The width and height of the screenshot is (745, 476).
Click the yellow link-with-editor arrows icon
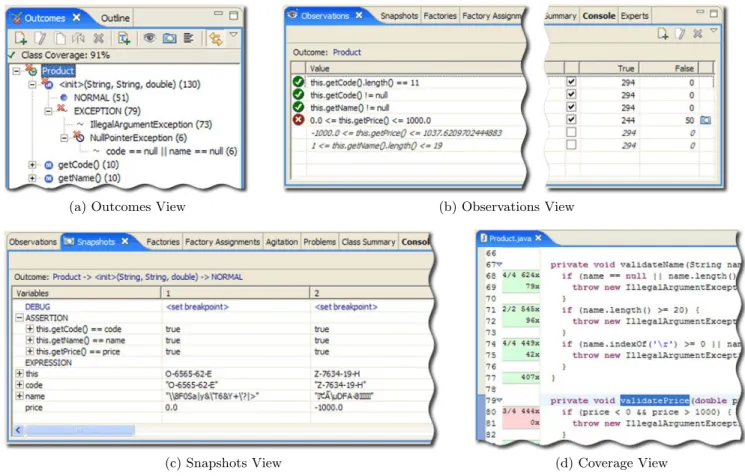(x=215, y=38)
